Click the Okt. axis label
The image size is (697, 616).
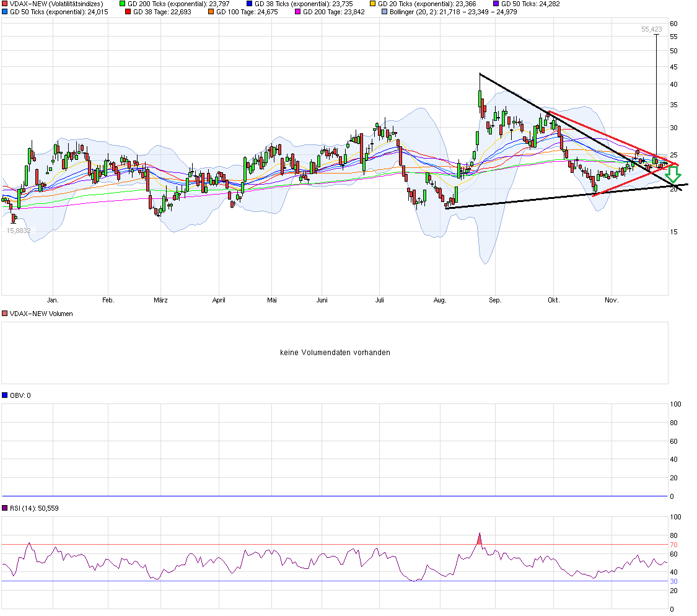(554, 300)
